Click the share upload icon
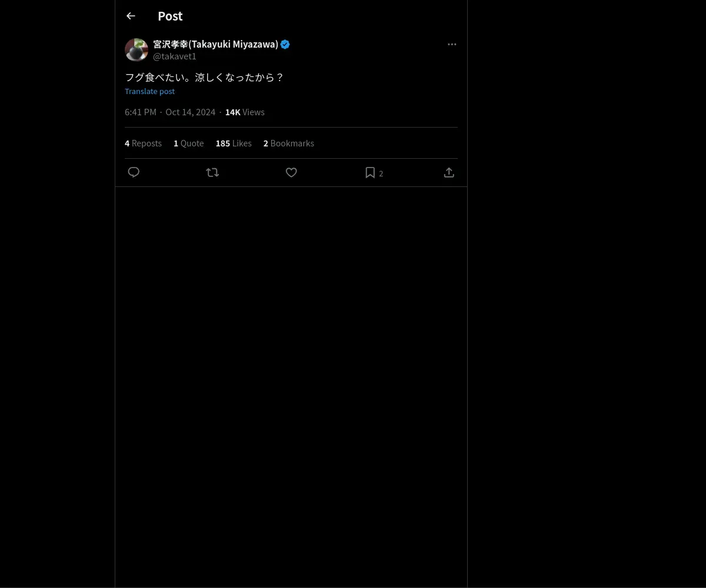The height and width of the screenshot is (588, 706). click(x=449, y=172)
